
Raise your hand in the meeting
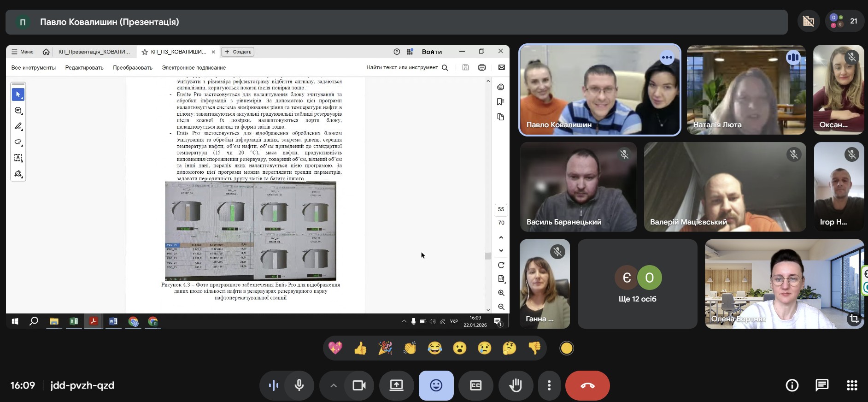pyautogui.click(x=516, y=385)
